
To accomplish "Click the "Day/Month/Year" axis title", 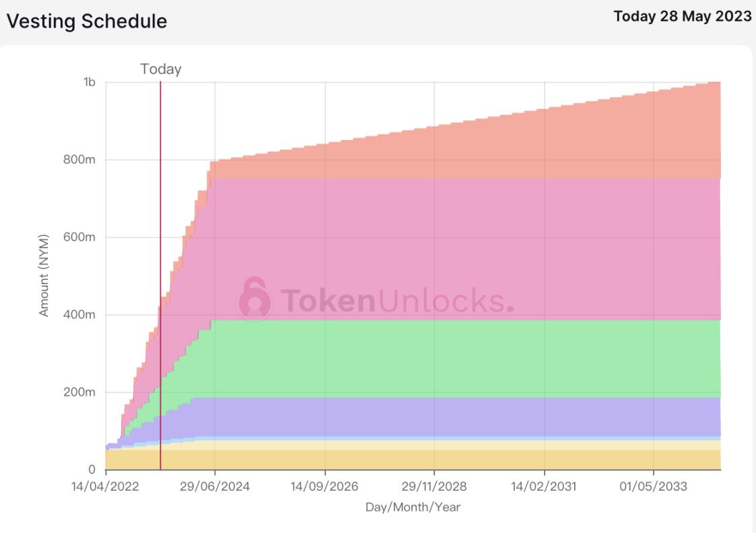I will coord(413,507).
